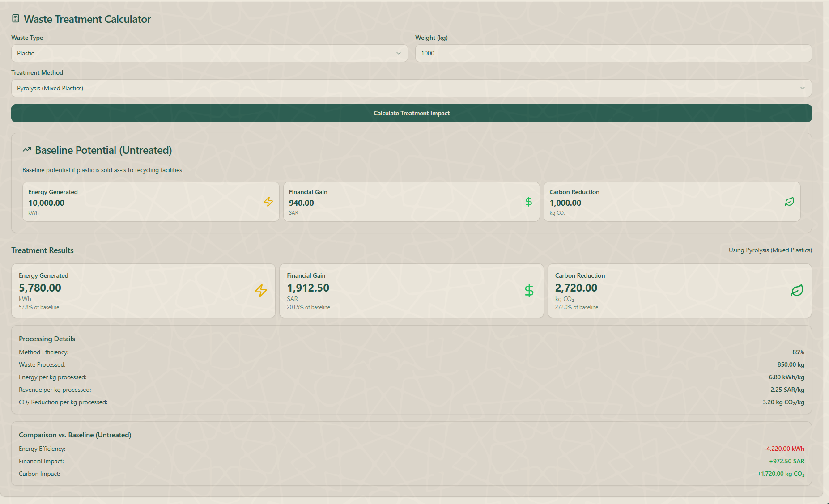Image resolution: width=829 pixels, height=504 pixels.
Task: Click the dollar icon in treatment Financial Gain card
Action: click(529, 291)
